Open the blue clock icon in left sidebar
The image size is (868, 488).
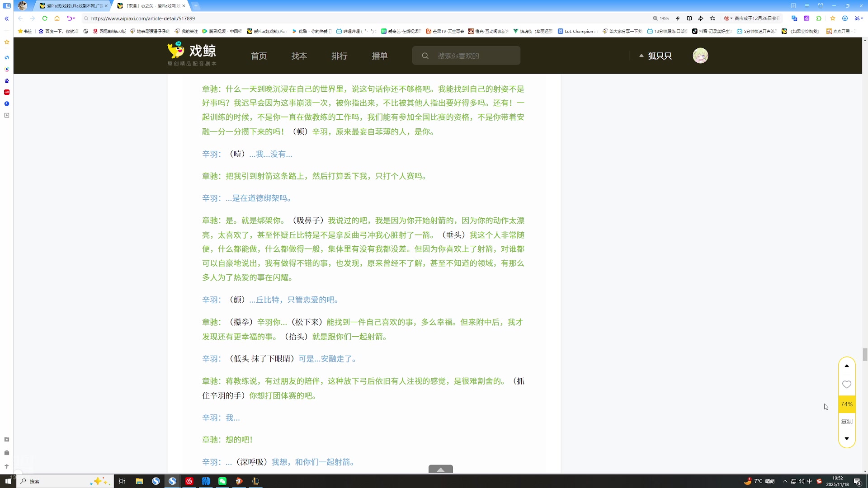coord(6,103)
